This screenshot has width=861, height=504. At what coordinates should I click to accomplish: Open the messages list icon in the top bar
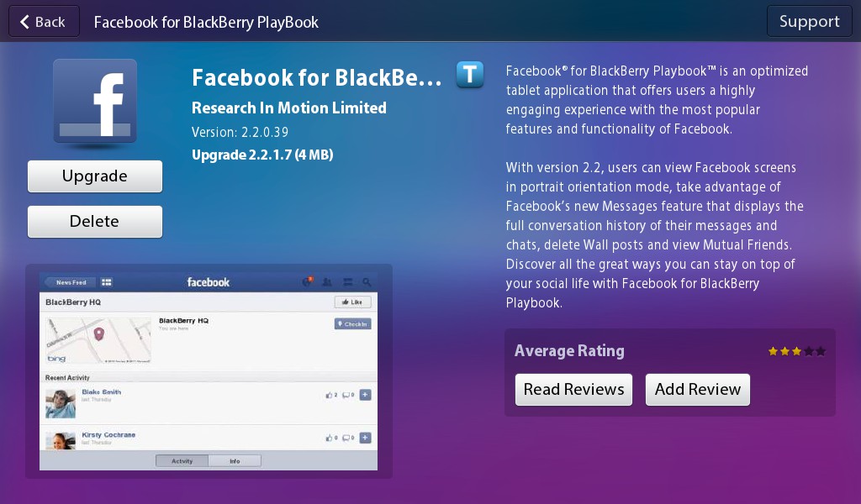pyautogui.click(x=348, y=282)
